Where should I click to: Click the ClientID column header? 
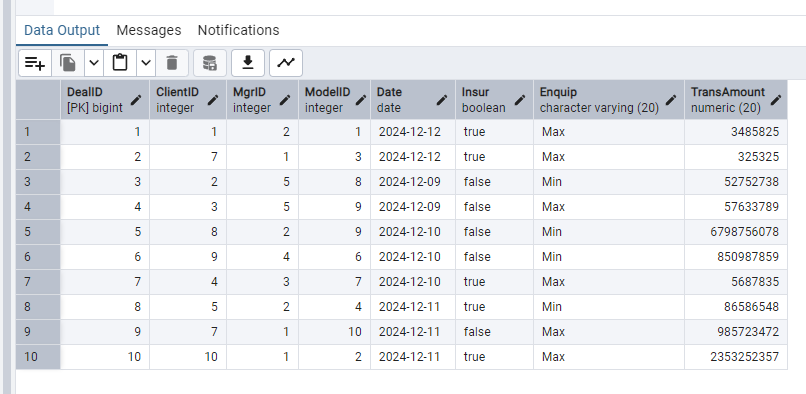[x=188, y=100]
